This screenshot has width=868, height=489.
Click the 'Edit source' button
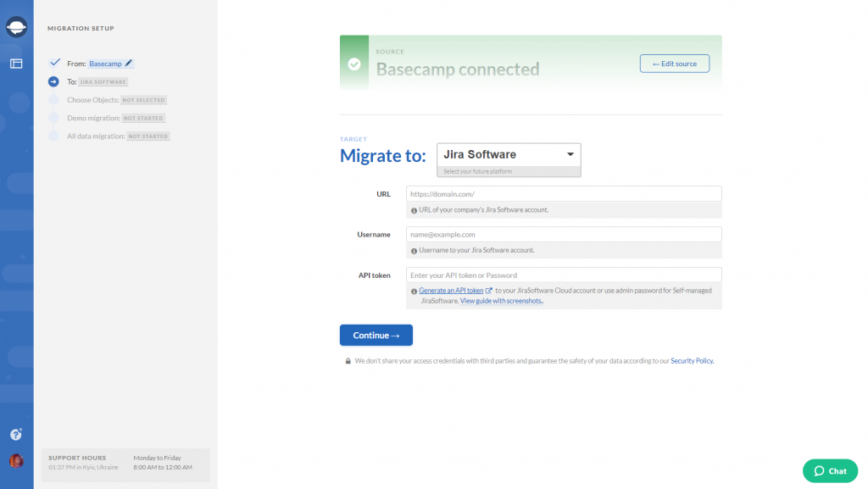pos(674,63)
